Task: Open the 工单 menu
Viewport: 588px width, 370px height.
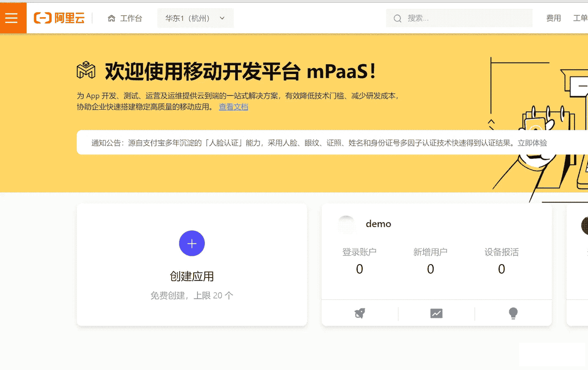Action: click(x=580, y=18)
